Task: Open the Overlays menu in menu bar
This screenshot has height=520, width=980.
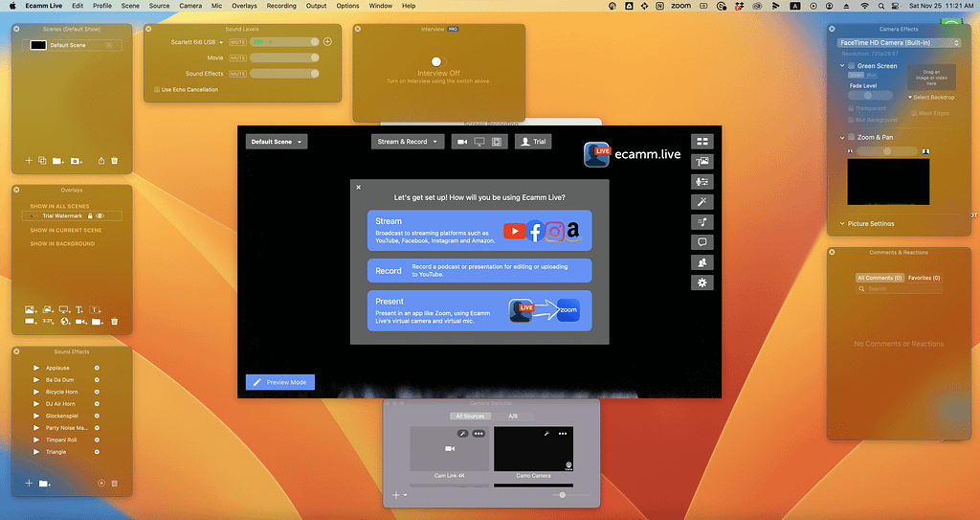Action: click(x=244, y=6)
